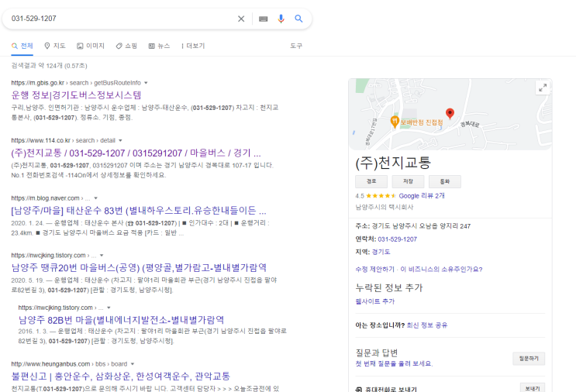Click the 저장 save button
The width and height of the screenshot is (576, 392).
[408, 181]
